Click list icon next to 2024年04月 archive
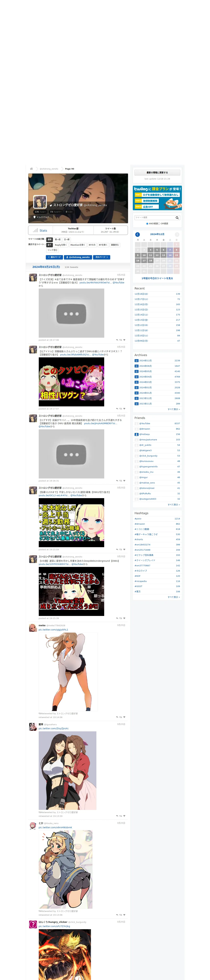Screen dimensions: 210x980 (136, 377)
